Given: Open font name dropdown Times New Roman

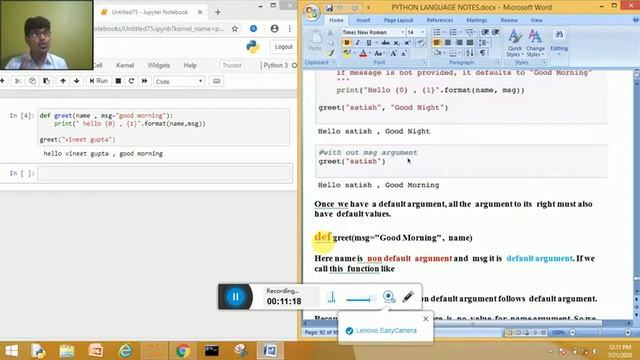Looking at the screenshot, I should [x=402, y=32].
